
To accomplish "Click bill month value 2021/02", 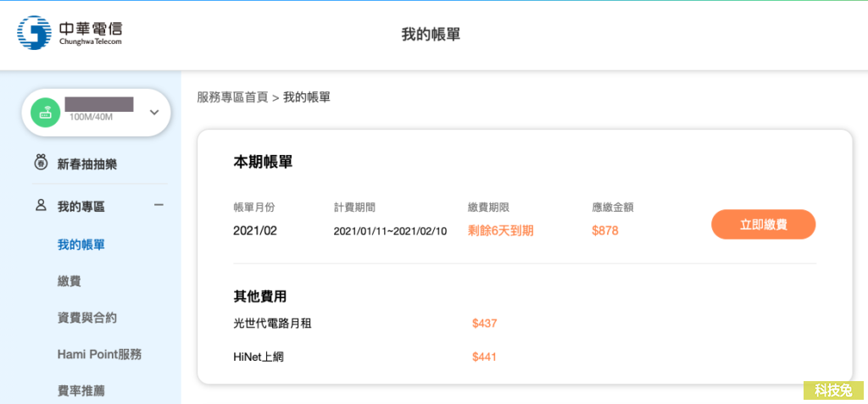I will (255, 230).
